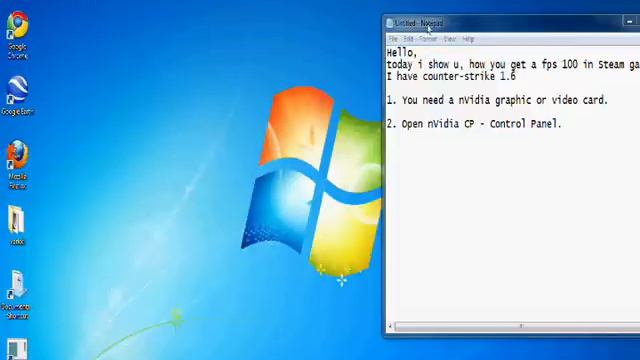Minimize the Notepad window
Viewport: 640px width, 360px height.
click(x=630, y=21)
